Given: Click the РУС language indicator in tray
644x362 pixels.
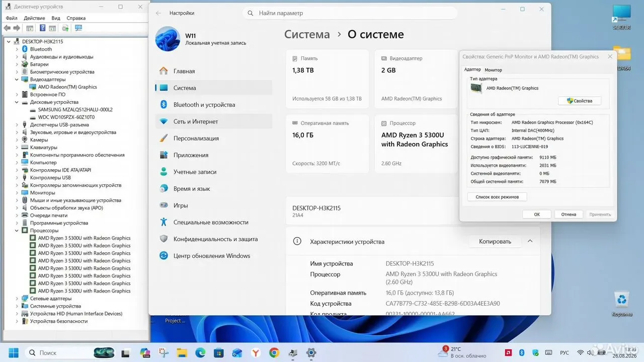Looking at the screenshot, I should (x=565, y=352).
